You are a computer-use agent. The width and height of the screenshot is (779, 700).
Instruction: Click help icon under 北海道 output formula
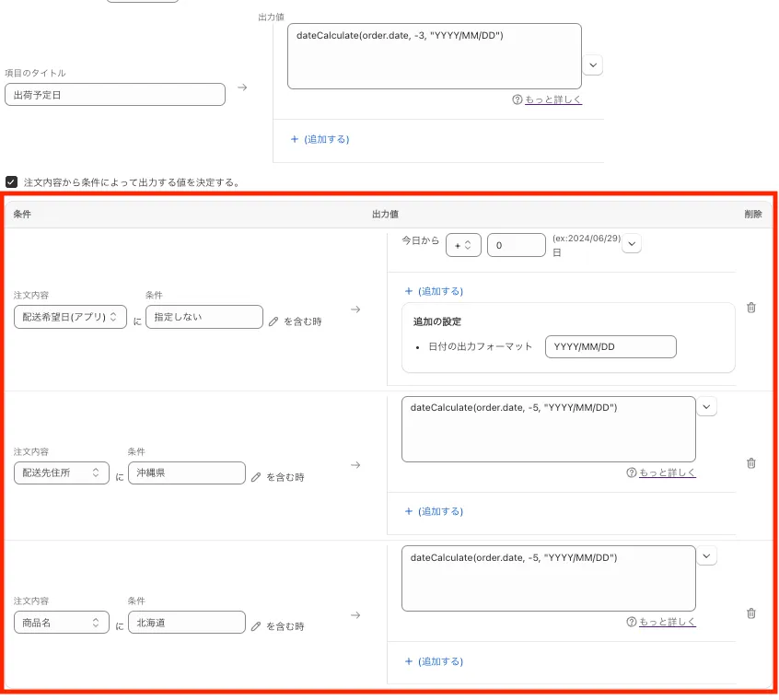tap(631, 622)
